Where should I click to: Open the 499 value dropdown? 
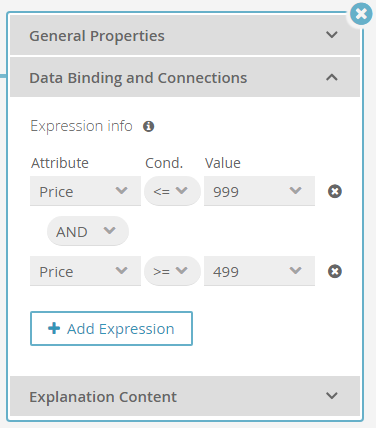click(x=259, y=271)
